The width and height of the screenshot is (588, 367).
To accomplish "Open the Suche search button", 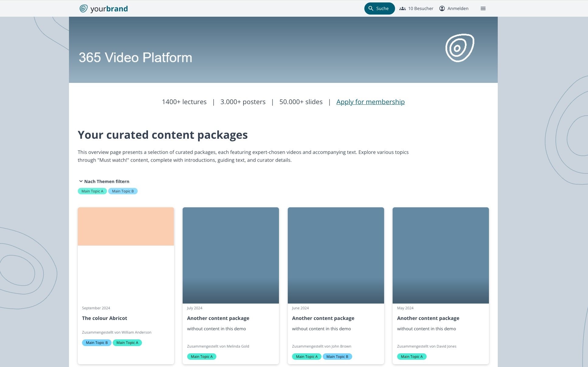I will (x=379, y=8).
